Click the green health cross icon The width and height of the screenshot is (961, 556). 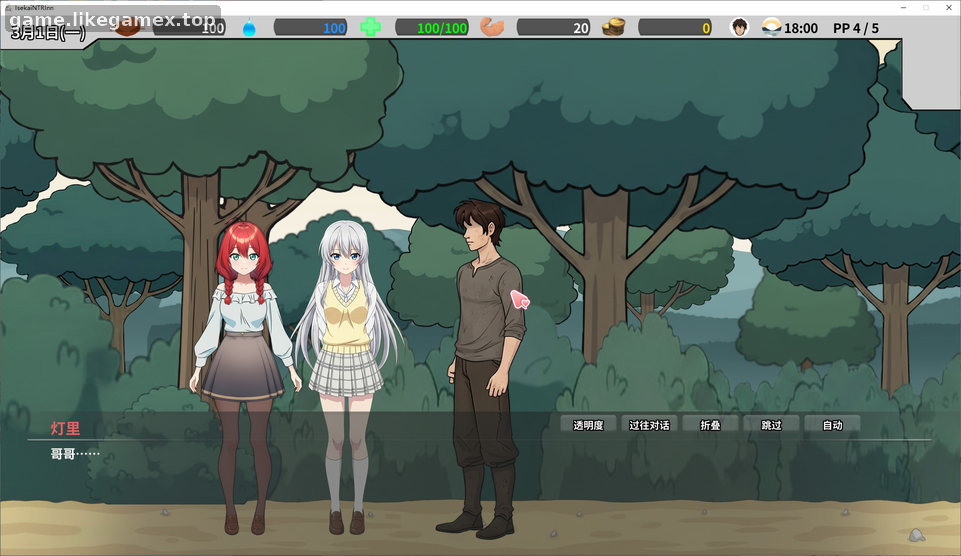pos(370,27)
